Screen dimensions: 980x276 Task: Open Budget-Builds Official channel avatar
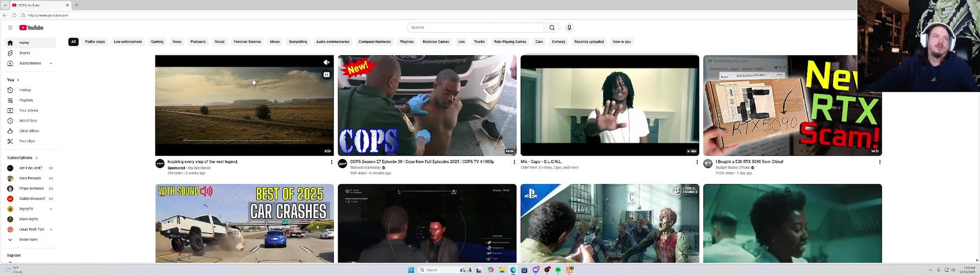(708, 164)
